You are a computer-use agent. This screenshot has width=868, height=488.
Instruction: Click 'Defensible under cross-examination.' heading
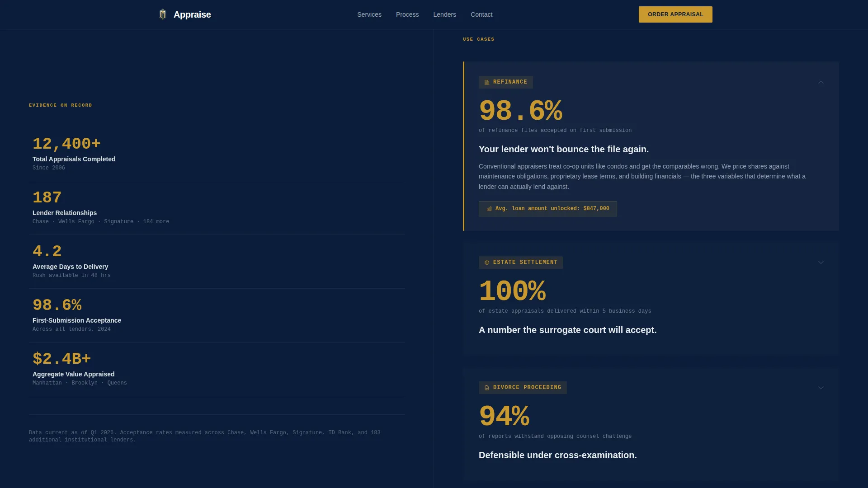tap(558, 455)
